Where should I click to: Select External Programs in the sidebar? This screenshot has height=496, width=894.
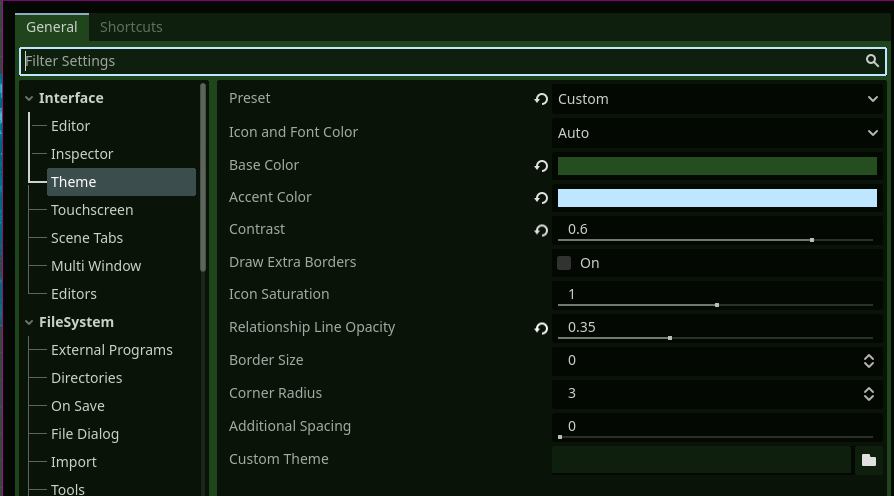111,350
